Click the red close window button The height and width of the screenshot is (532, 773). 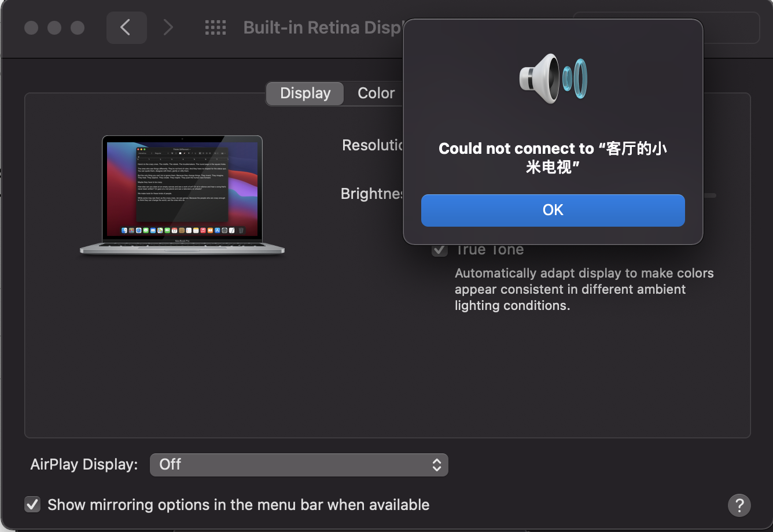(x=31, y=28)
